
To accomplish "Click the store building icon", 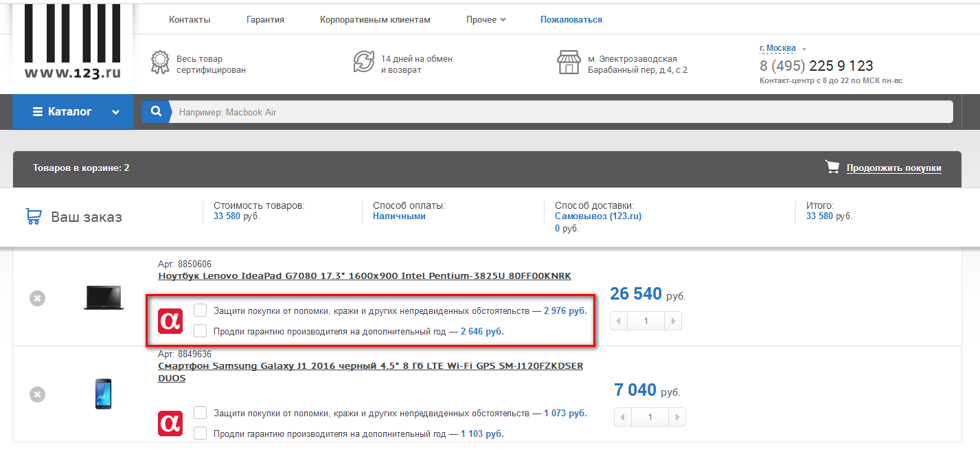I will [x=569, y=63].
